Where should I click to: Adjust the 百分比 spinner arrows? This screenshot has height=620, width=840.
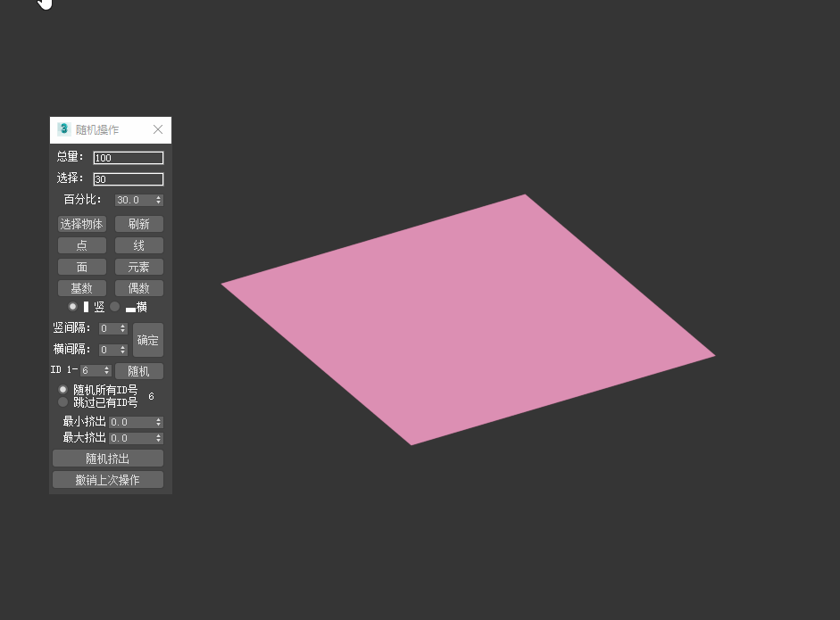point(159,200)
